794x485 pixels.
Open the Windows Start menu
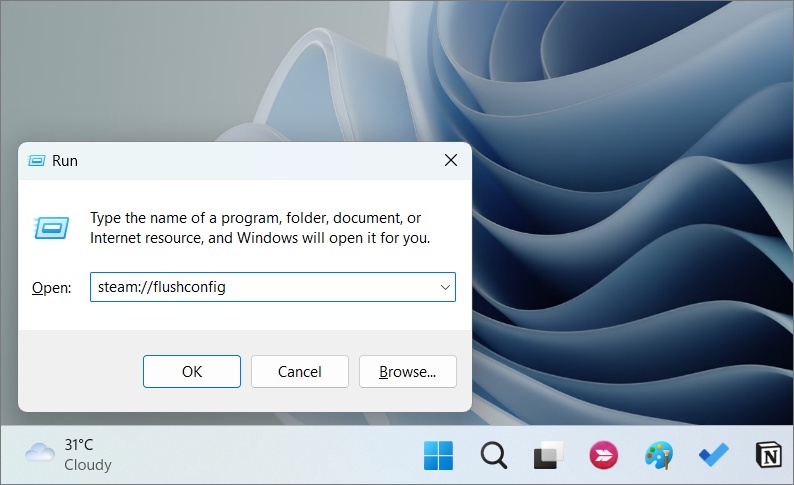point(439,455)
